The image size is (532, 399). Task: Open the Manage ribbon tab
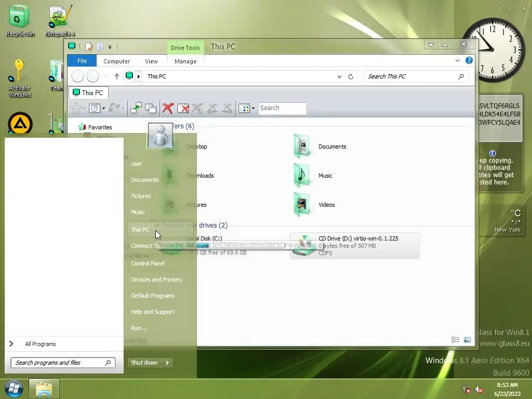click(185, 61)
